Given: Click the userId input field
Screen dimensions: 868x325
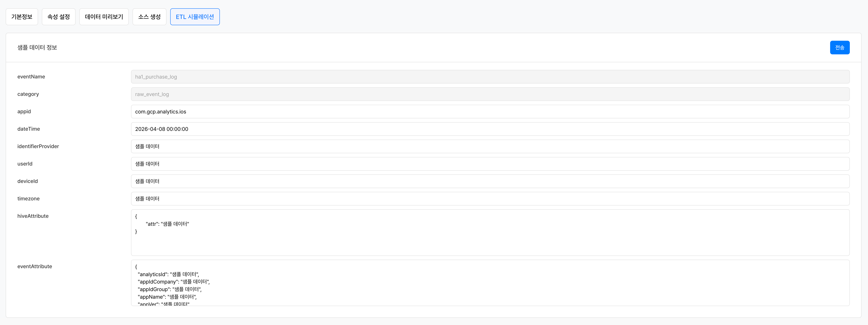Looking at the screenshot, I should point(490,164).
